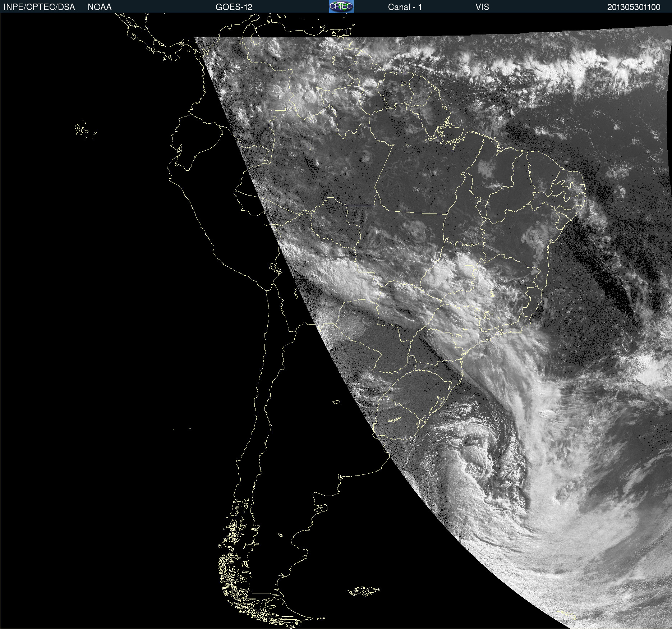Click the Lake Titicaca outline

(x=275, y=268)
